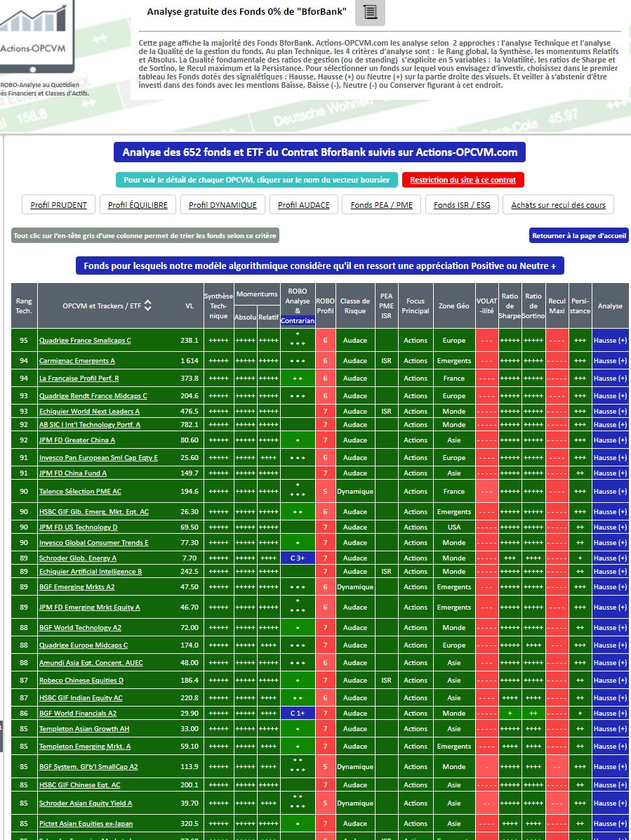Click Retourner à la page d'accueil
The height and width of the screenshot is (840, 631).
tap(579, 236)
